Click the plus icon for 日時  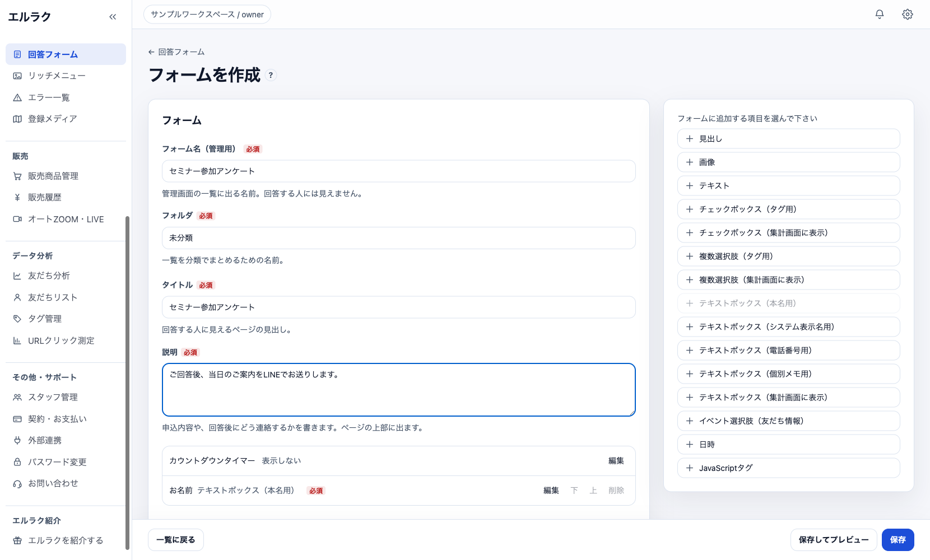coord(690,444)
